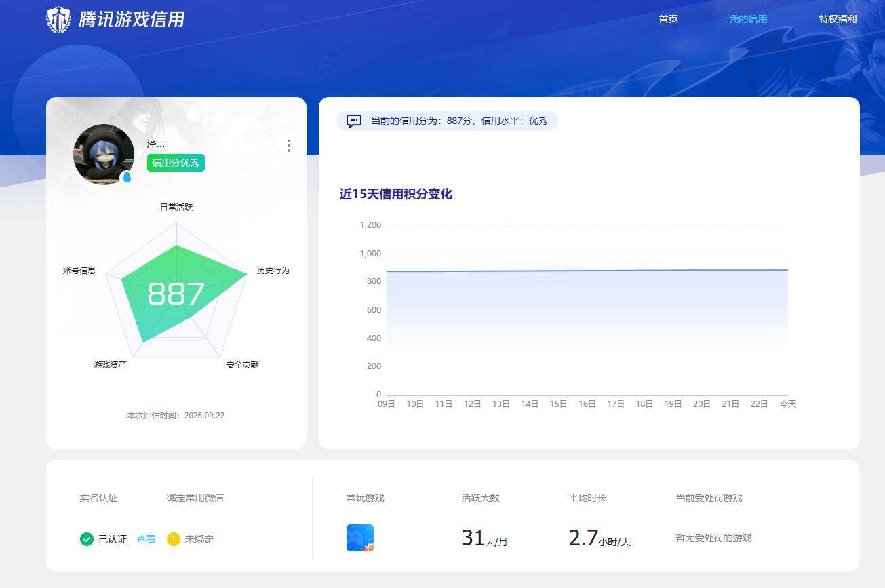Click the 账号信息 radar label

(x=79, y=270)
